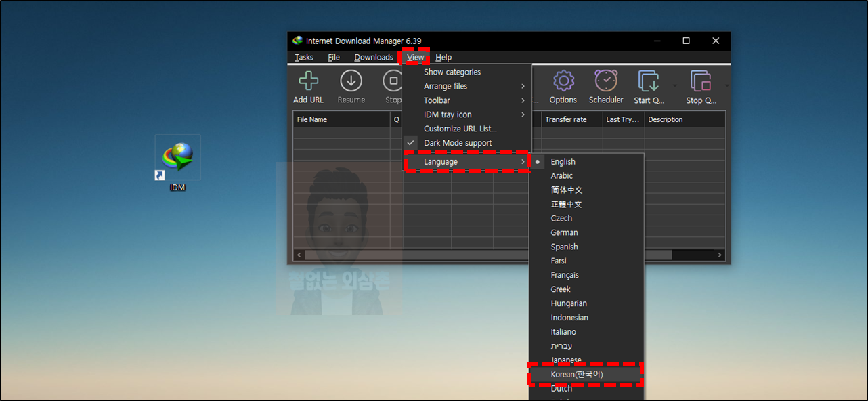Select German language option

tap(586, 232)
